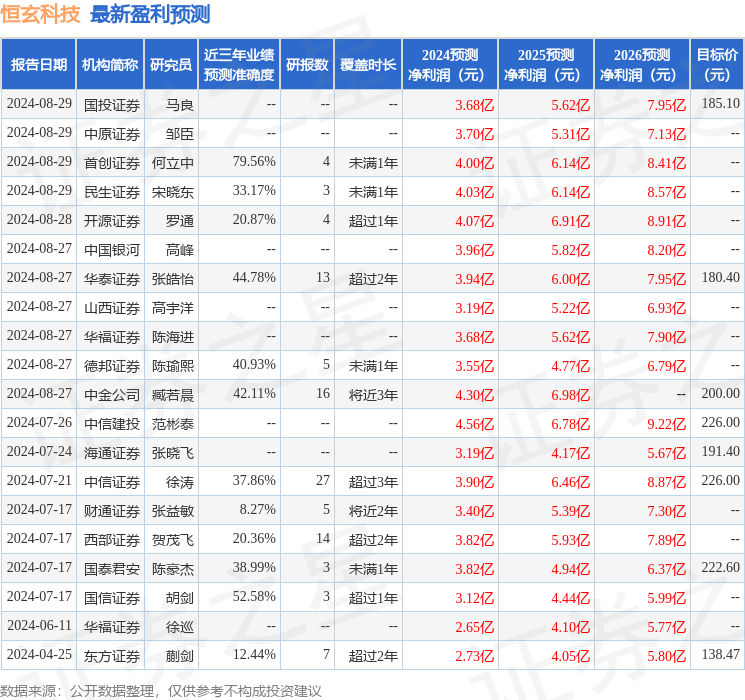This screenshot has width=745, height=700.
Task: Select the 2026预测净利润 column header
Action: [x=642, y=65]
